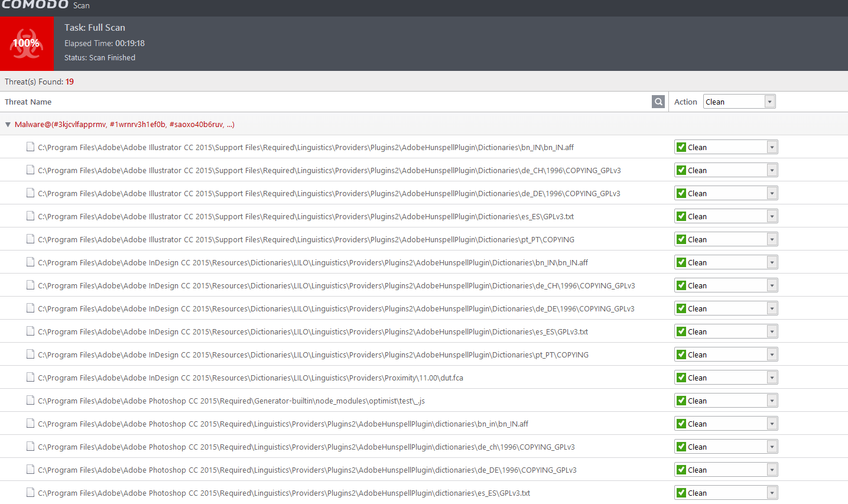Click the red biohazard 100% scan icon
This screenshot has height=504, width=848.
pyautogui.click(x=27, y=44)
